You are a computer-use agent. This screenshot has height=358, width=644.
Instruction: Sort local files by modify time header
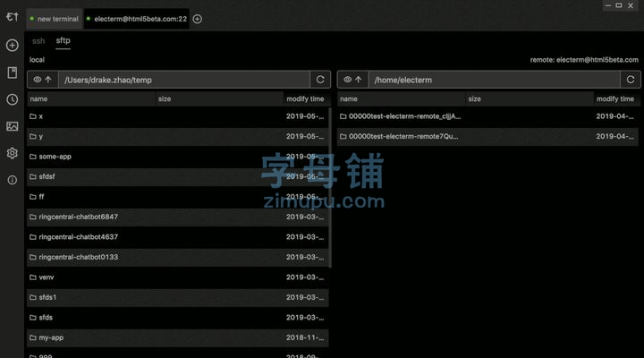tap(305, 99)
